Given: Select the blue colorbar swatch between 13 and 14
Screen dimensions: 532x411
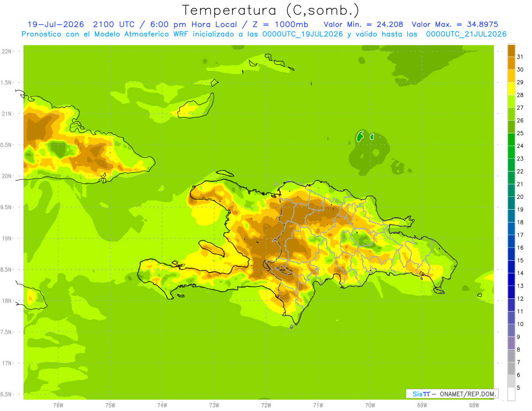Looking at the screenshot, I should (x=511, y=279).
